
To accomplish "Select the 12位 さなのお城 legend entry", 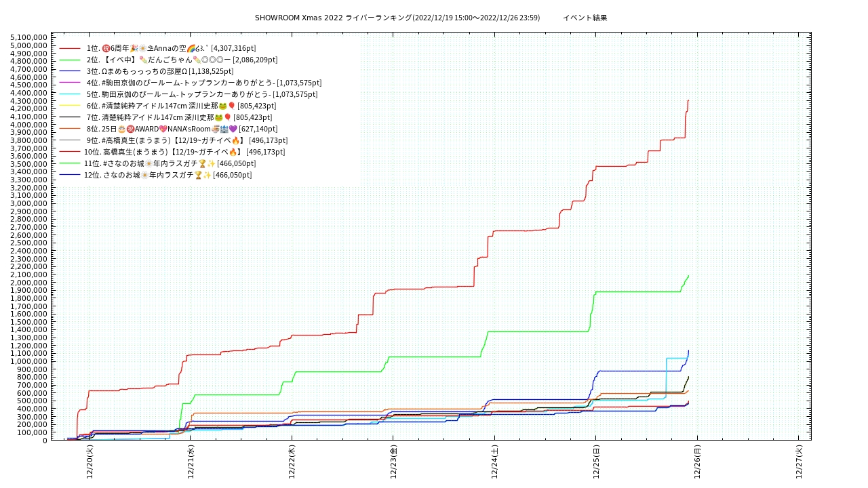I will point(168,176).
